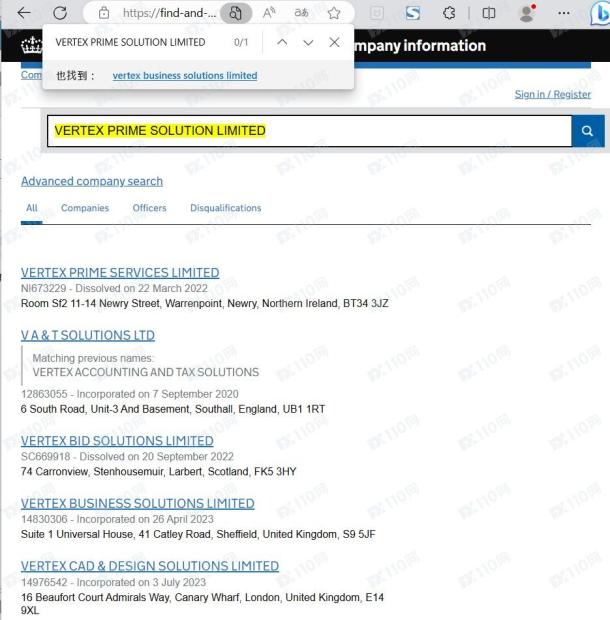Click '14976542 - Incorporated on 3 July 2023' text
Screen dimensions: 610x620
[x=113, y=582]
